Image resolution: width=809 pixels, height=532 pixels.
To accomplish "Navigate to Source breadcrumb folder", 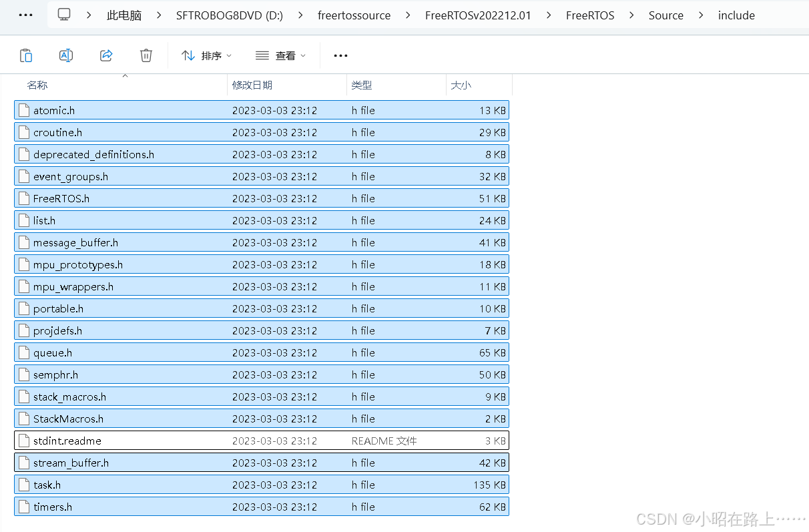I will coord(666,15).
